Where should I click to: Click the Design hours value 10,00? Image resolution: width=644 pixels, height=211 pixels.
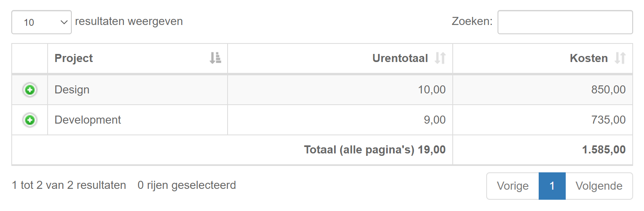(431, 90)
